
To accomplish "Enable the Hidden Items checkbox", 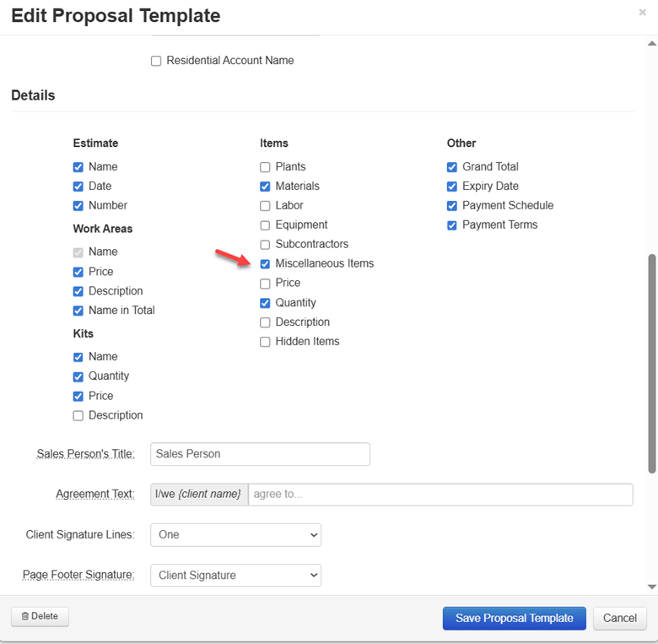I will point(265,342).
